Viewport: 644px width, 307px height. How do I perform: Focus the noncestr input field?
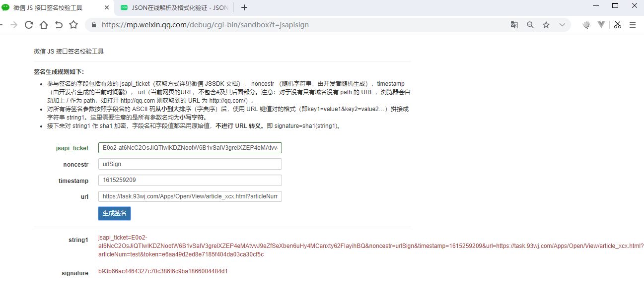(x=190, y=164)
